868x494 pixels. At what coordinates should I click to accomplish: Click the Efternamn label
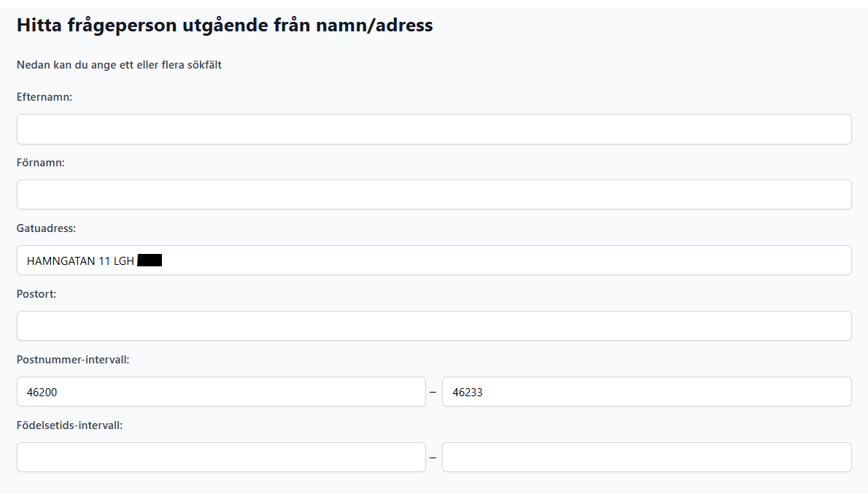[x=44, y=97]
